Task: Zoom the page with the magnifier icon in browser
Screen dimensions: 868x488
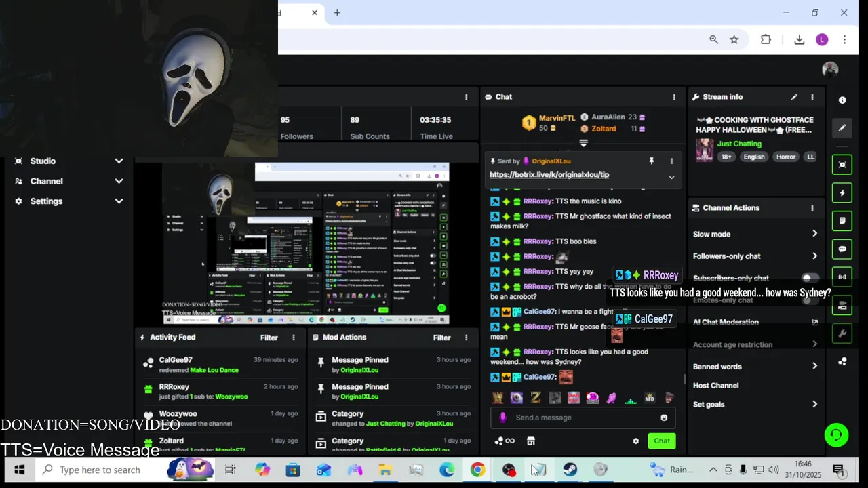Action: tap(713, 40)
